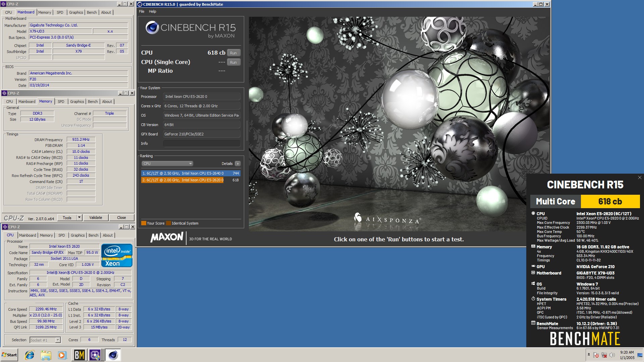This screenshot has height=362, width=644.
Task: Open Action Center flag icon in tray
Action: 596,355
